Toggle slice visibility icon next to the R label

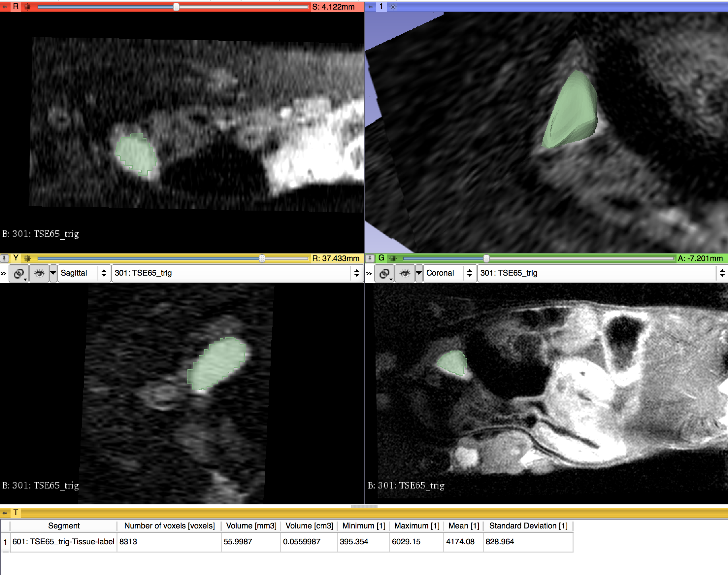pyautogui.click(x=27, y=7)
